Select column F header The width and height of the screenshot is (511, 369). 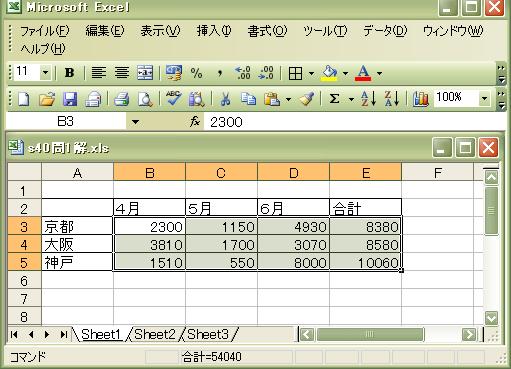coord(438,173)
